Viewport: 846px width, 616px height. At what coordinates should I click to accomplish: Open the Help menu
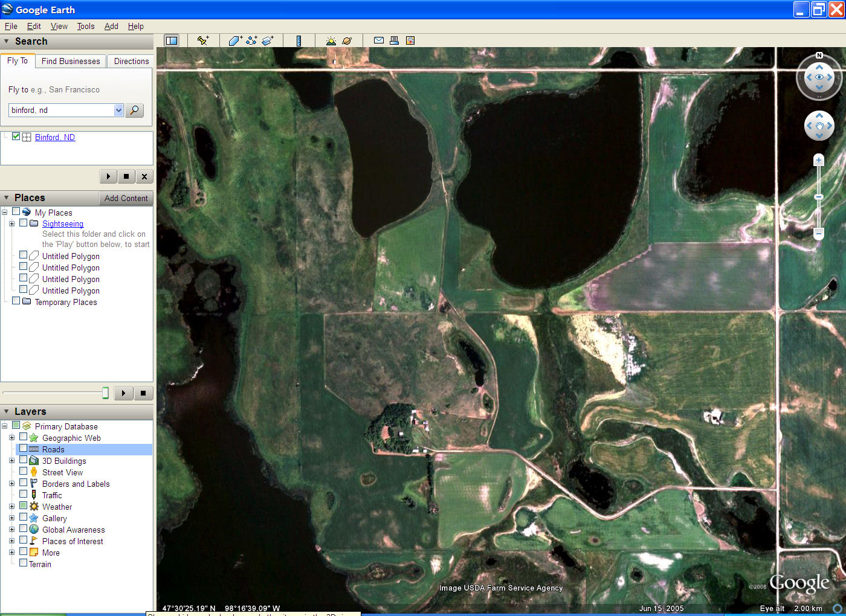point(136,26)
